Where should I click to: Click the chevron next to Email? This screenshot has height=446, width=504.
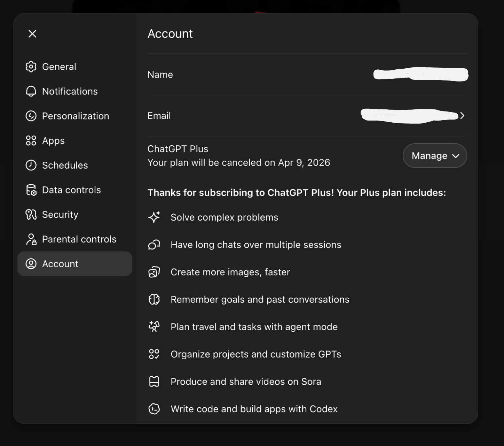coord(462,116)
